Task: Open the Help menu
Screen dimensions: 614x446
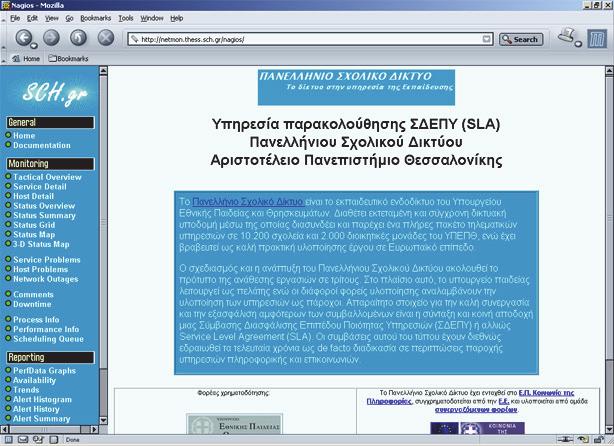Action: coord(177,18)
